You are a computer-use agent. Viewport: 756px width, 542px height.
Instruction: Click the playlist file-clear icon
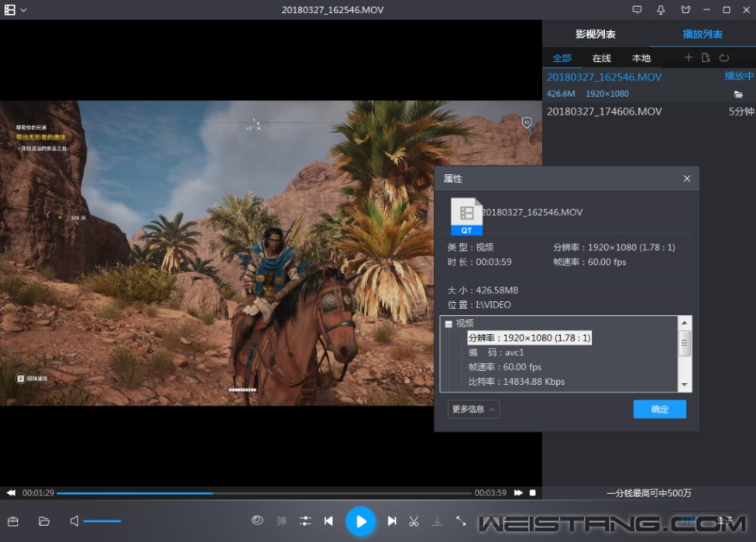point(706,58)
